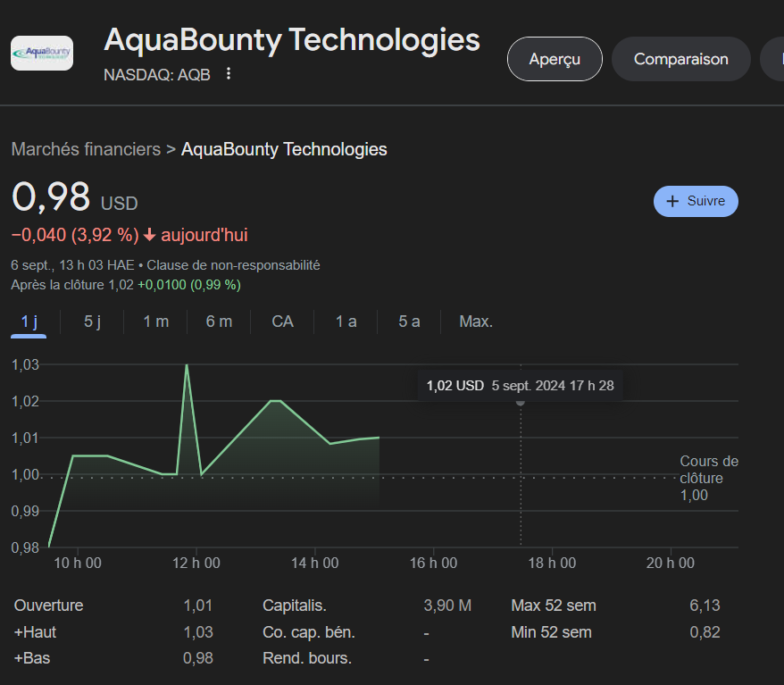The height and width of the screenshot is (685, 784).
Task: Select the 6 m chart range
Action: point(219,322)
